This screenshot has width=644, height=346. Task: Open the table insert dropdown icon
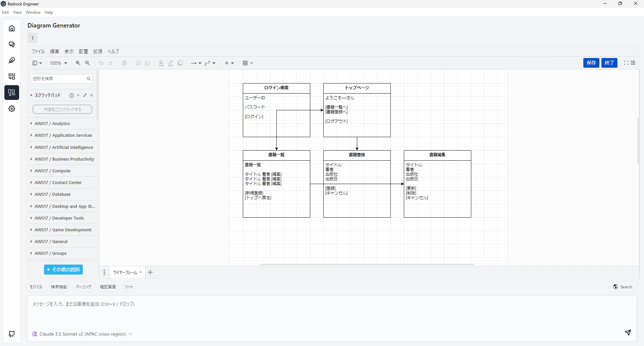tap(248, 63)
